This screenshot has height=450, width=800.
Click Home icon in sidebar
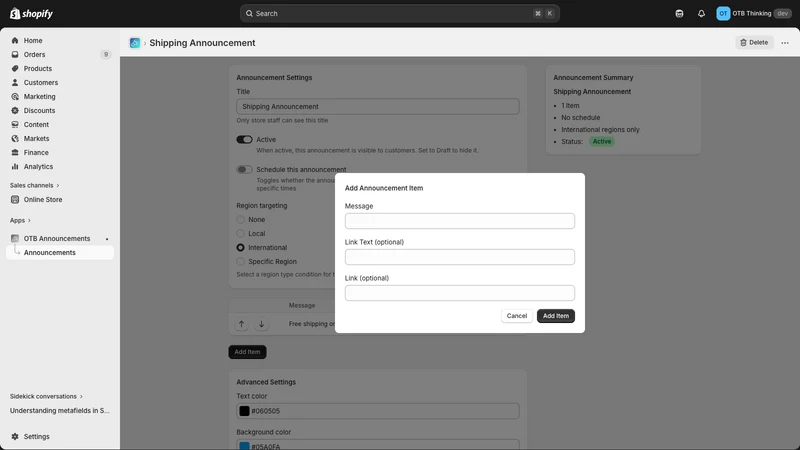(15, 40)
